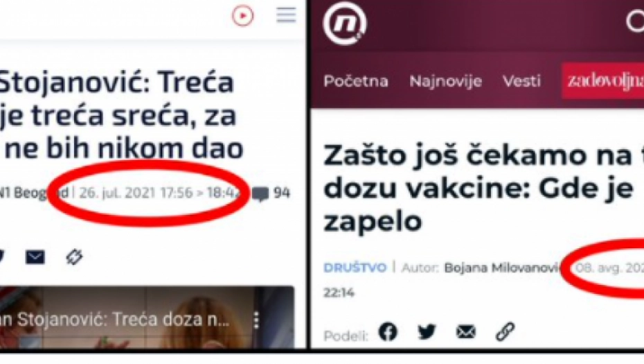The width and height of the screenshot is (644, 364).
Task: Share the right article by email envelope
Action: click(466, 331)
